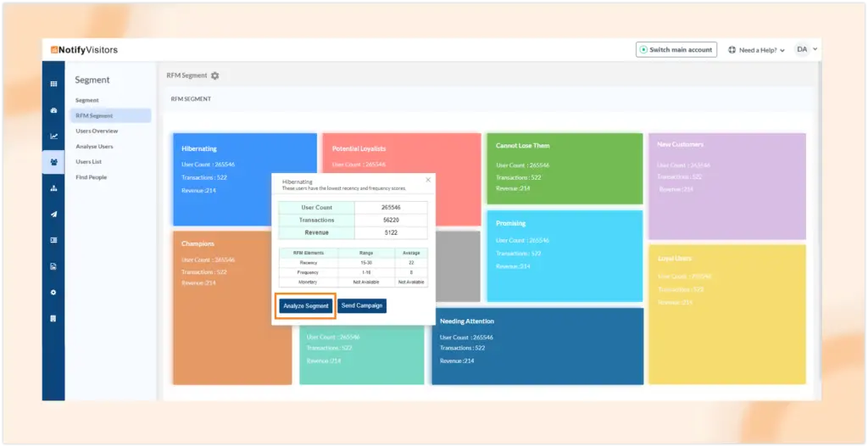868x447 pixels.
Task: Click the hierarchy org-chart icon in sidebar
Action: tap(53, 188)
